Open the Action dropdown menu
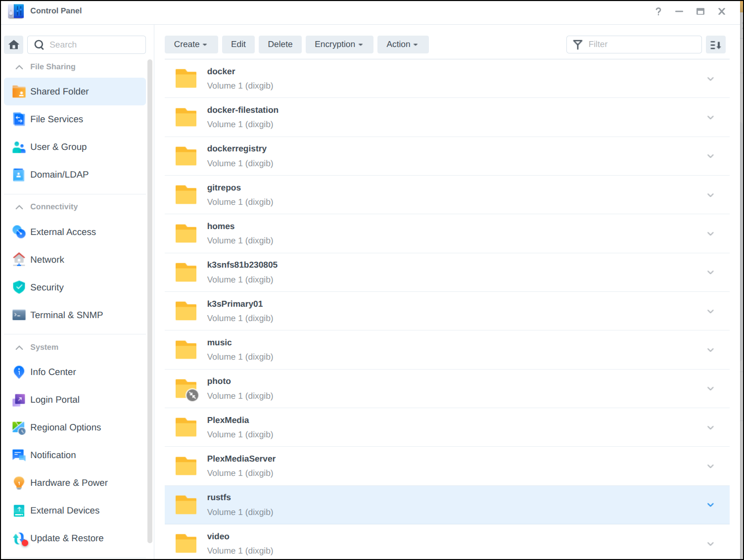 tap(402, 45)
